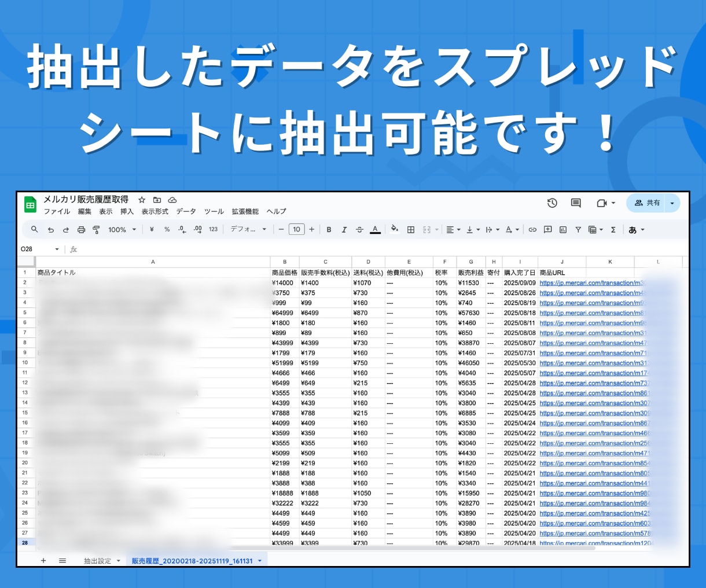Viewport: 706px width, 588px height.
Task: Click the merge cells icon
Action: 427,230
